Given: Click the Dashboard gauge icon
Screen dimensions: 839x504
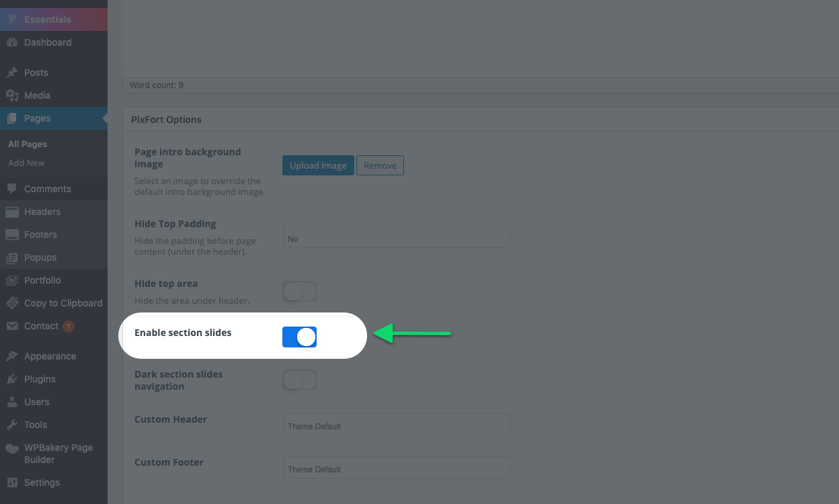Looking at the screenshot, I should [12, 42].
